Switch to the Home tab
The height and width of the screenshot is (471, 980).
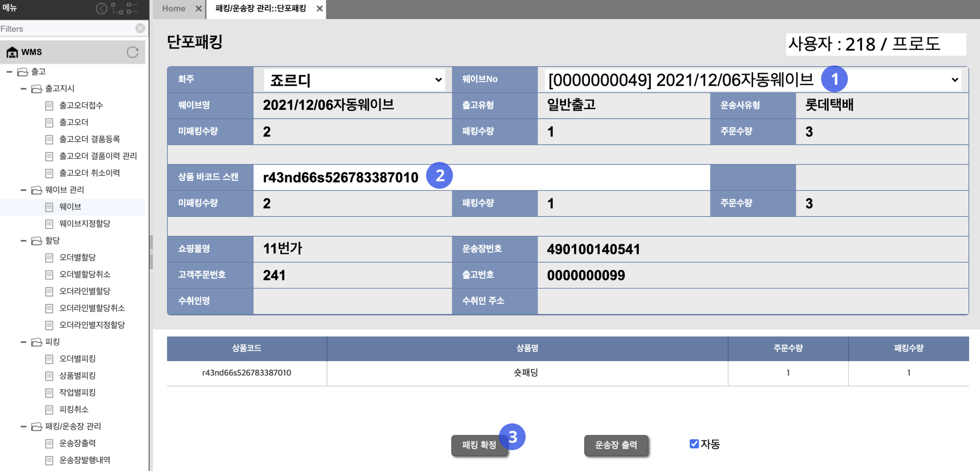tap(174, 9)
